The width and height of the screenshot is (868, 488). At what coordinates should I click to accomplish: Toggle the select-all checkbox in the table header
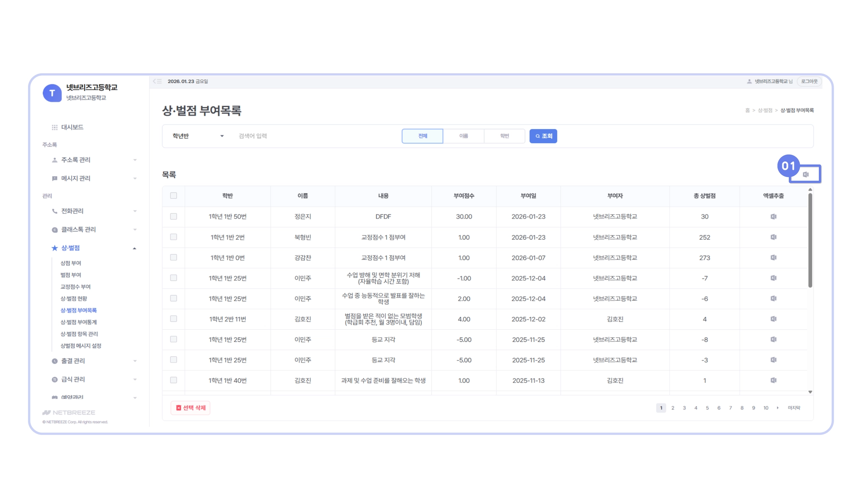[x=173, y=196]
